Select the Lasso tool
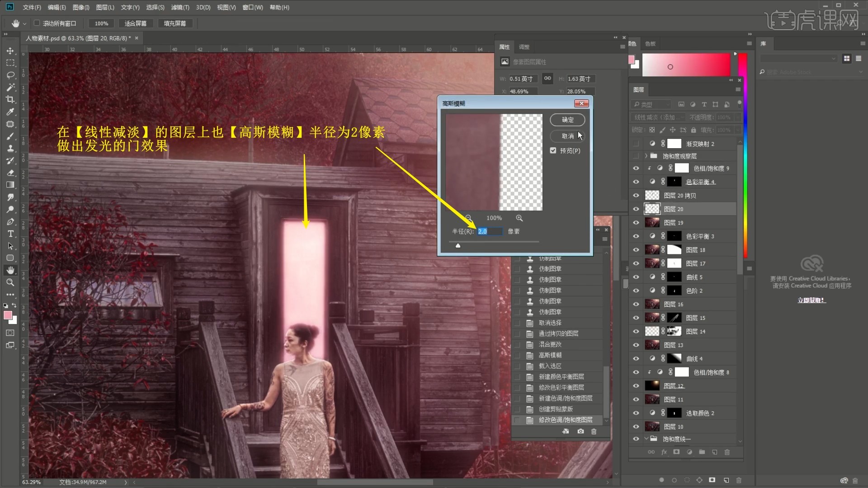868x488 pixels. click(x=10, y=75)
